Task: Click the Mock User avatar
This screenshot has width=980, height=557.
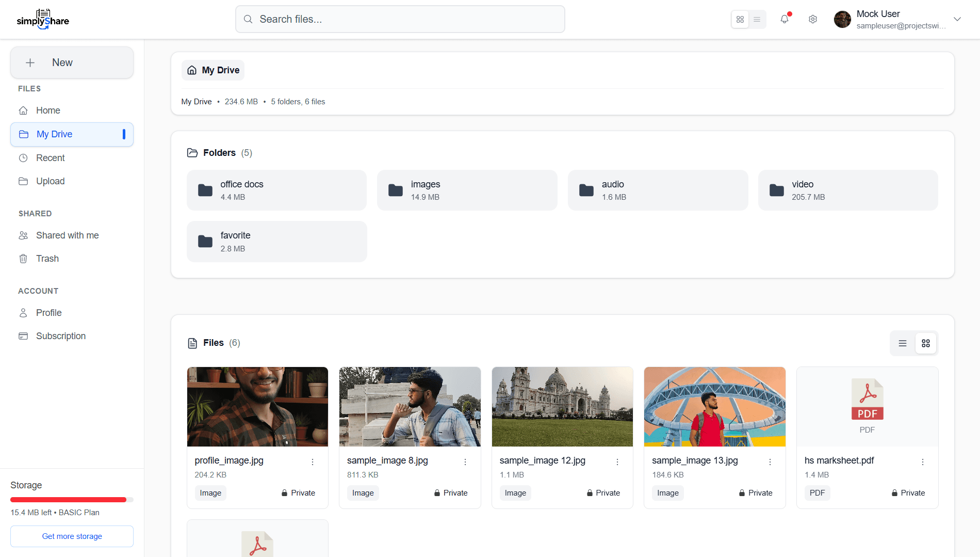Action: (842, 20)
